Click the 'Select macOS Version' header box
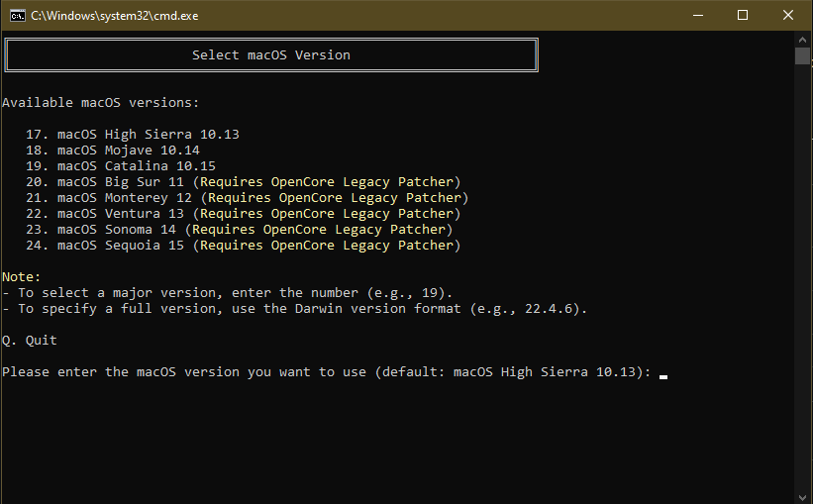The height and width of the screenshot is (504, 813). click(x=270, y=55)
